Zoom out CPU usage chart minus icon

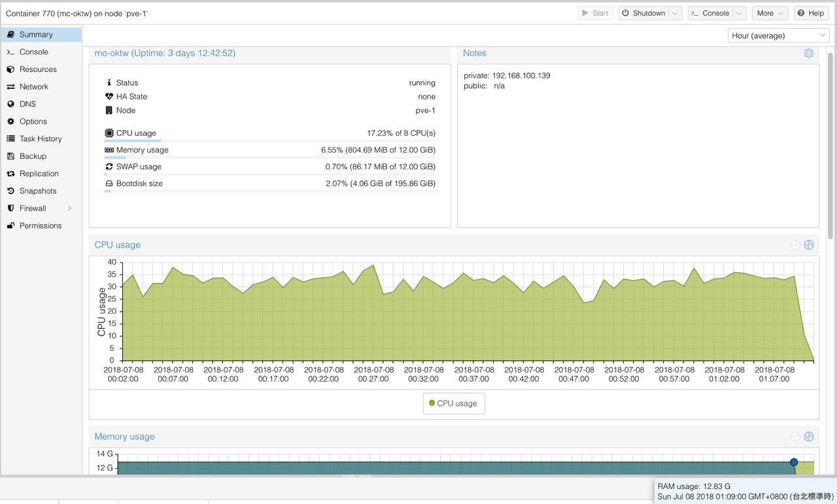(x=795, y=245)
